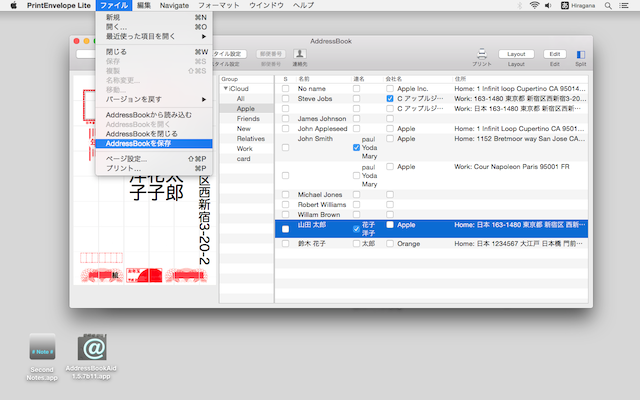Expand バージョンを戻す submenu
This screenshot has height=400, width=640.
pyautogui.click(x=154, y=99)
